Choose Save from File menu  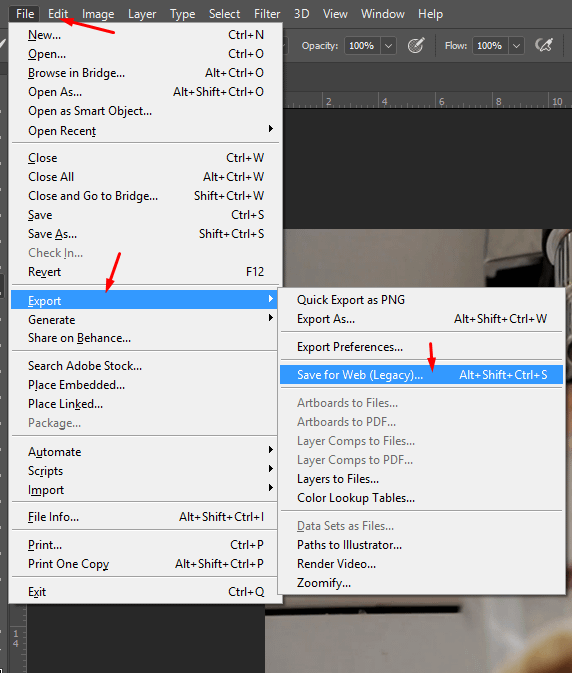[x=146, y=215]
